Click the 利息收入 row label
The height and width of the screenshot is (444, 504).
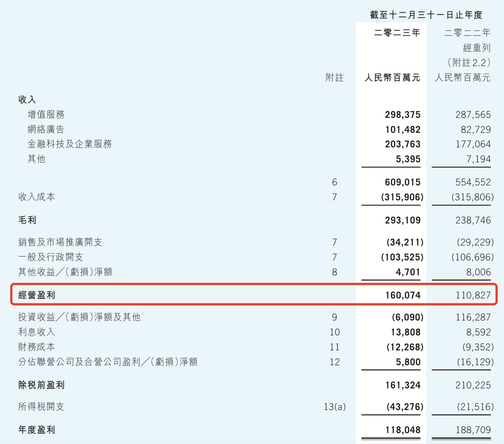point(37,332)
